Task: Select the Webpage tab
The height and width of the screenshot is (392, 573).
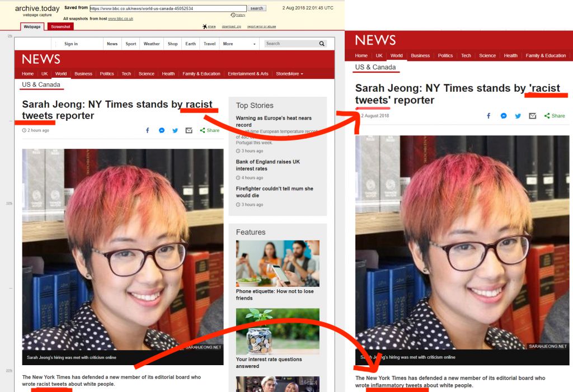Action: tap(32, 27)
